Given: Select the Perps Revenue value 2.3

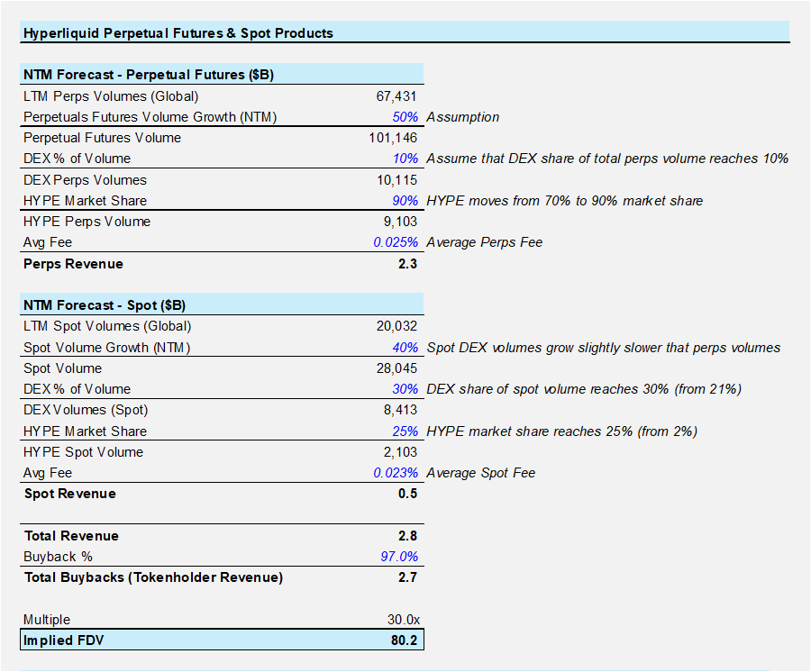Looking at the screenshot, I should point(406,264).
